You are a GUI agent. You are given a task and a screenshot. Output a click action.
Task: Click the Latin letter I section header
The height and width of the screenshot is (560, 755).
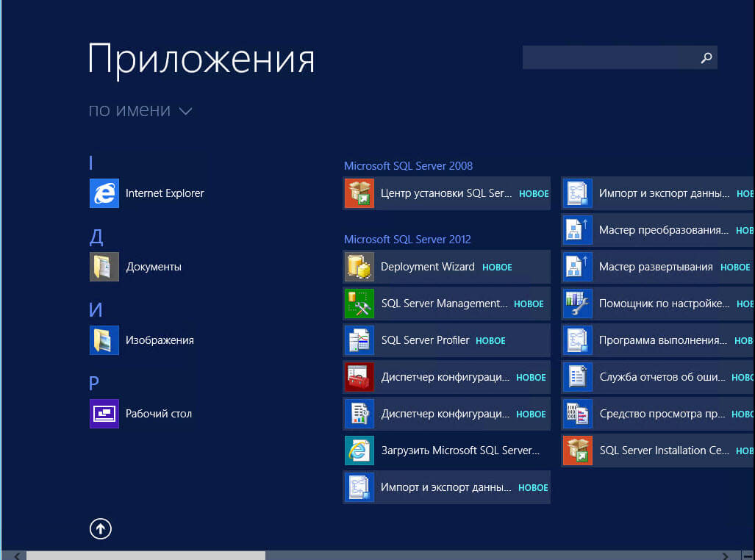pyautogui.click(x=91, y=162)
